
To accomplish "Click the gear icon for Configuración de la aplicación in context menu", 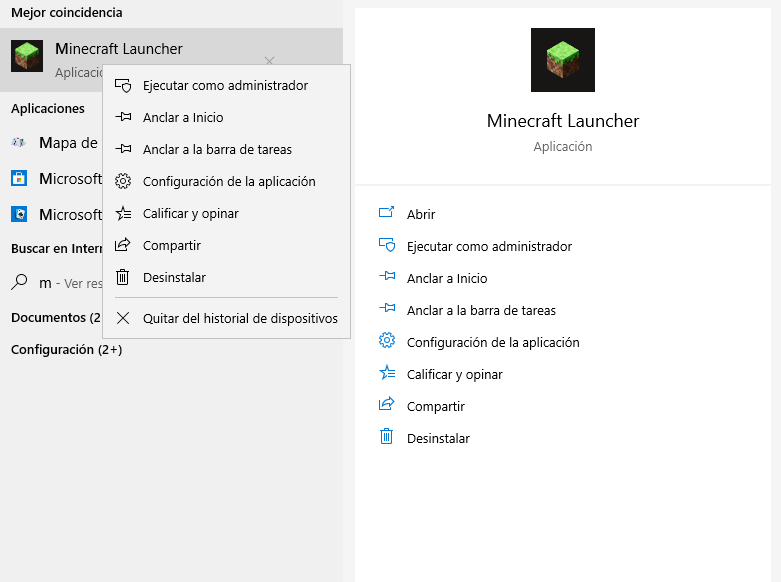I will pos(123,181).
